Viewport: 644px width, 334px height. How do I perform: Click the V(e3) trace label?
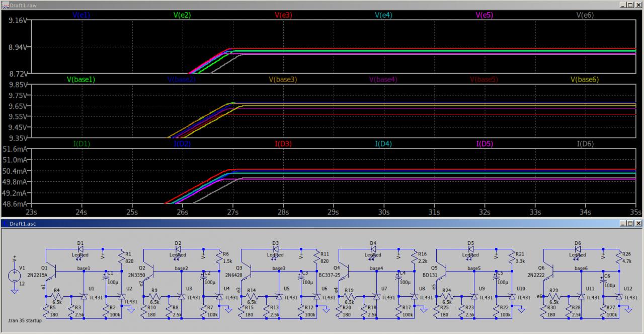283,15
